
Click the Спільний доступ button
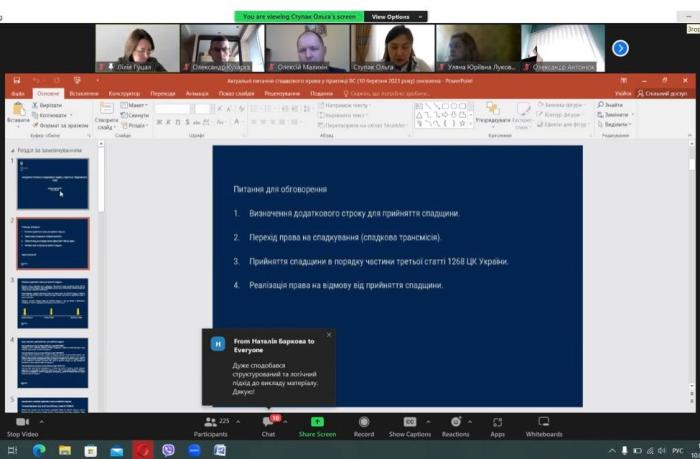coord(665,93)
